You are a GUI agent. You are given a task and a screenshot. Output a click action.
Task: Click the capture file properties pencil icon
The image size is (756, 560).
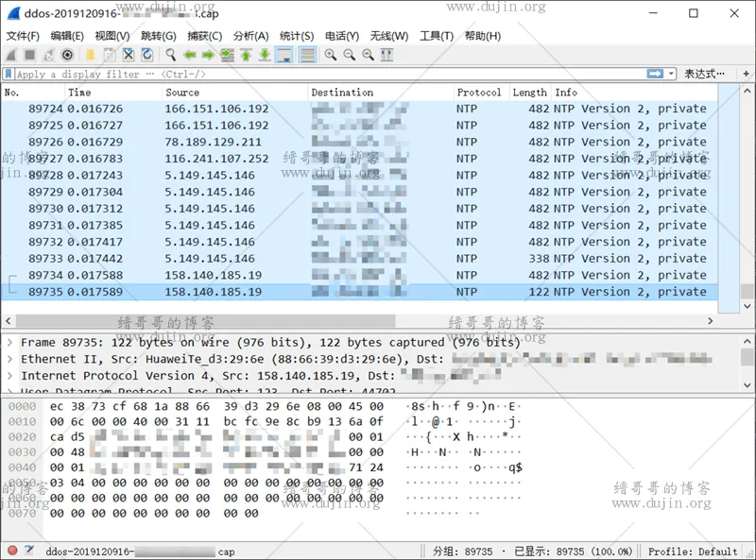(x=29, y=550)
